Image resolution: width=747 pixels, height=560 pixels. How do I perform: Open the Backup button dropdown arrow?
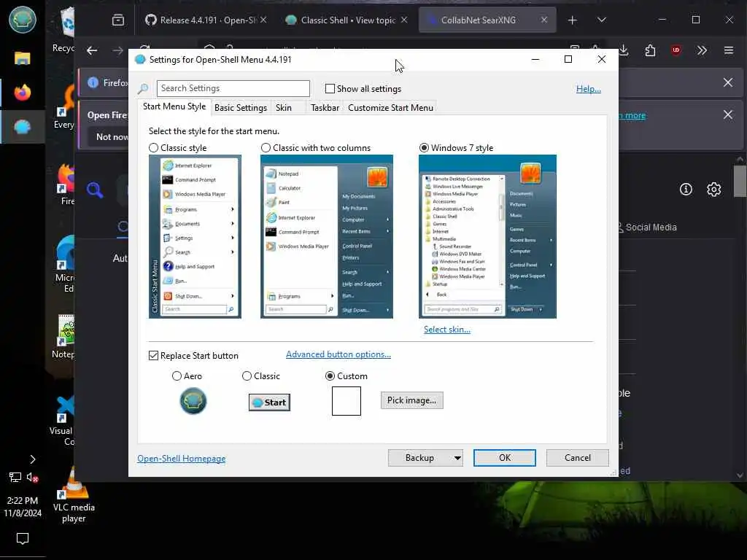(457, 458)
